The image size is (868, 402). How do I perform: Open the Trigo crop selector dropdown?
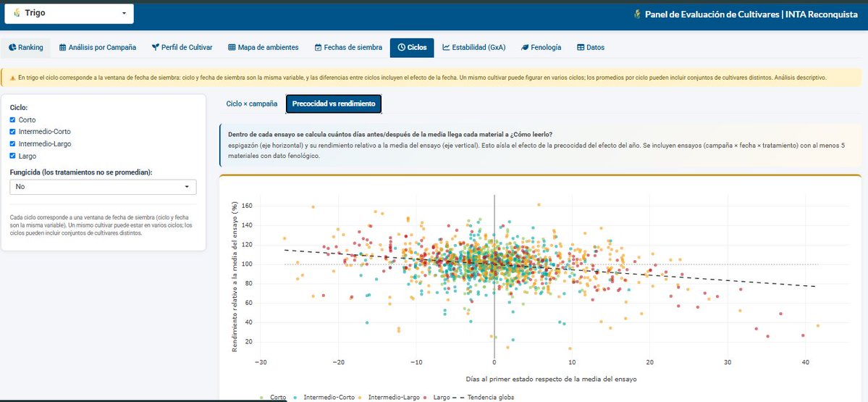pos(69,13)
